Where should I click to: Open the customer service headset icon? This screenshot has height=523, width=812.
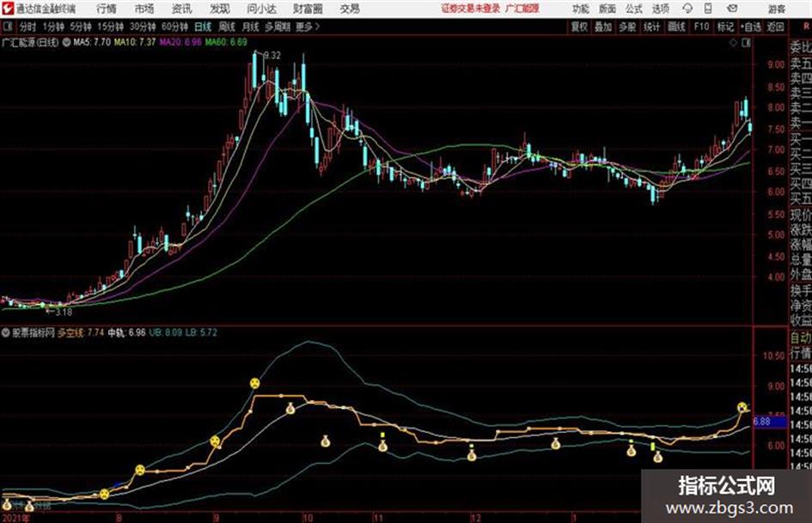[687, 9]
